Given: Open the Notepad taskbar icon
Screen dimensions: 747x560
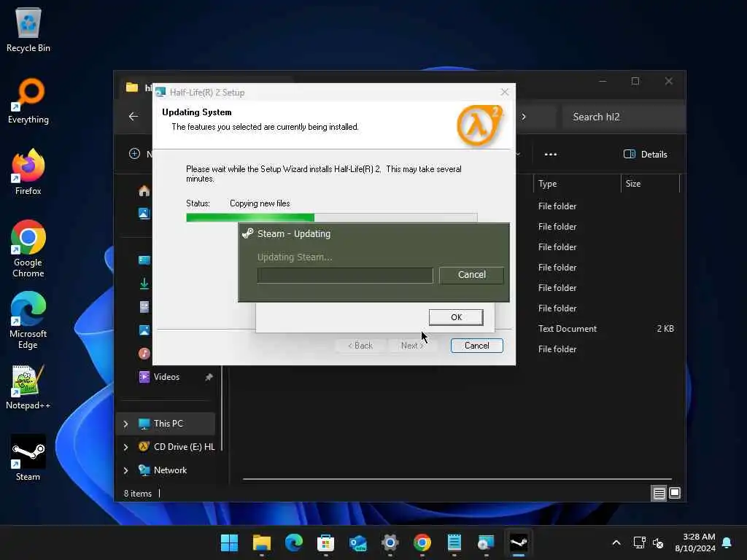Looking at the screenshot, I should coord(454,542).
